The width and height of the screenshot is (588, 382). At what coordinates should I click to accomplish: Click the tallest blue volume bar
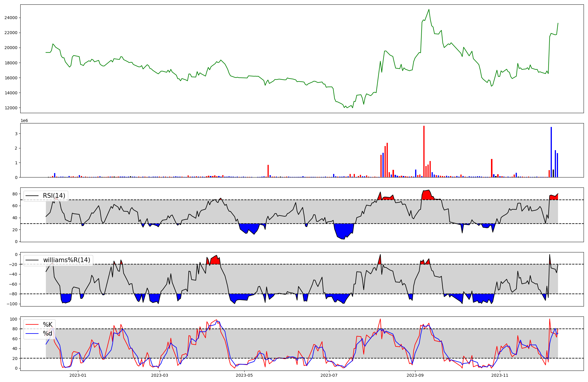point(551,152)
